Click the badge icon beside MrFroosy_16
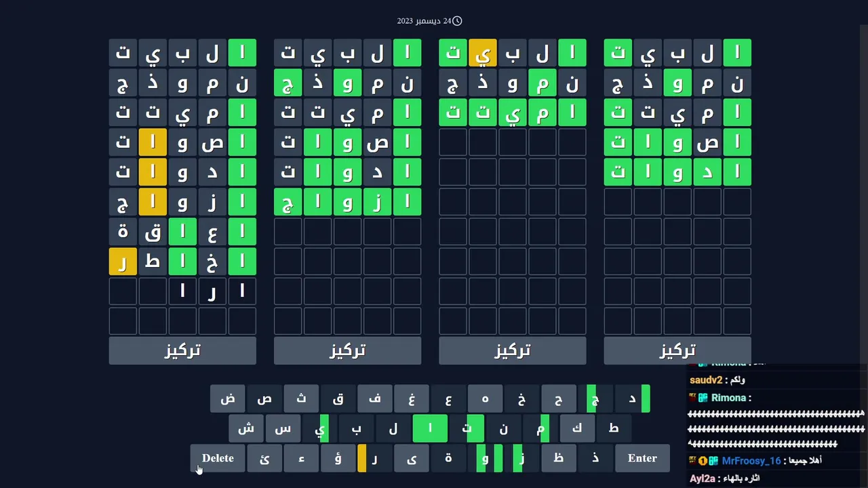The image size is (868, 488). pyautogui.click(x=713, y=461)
